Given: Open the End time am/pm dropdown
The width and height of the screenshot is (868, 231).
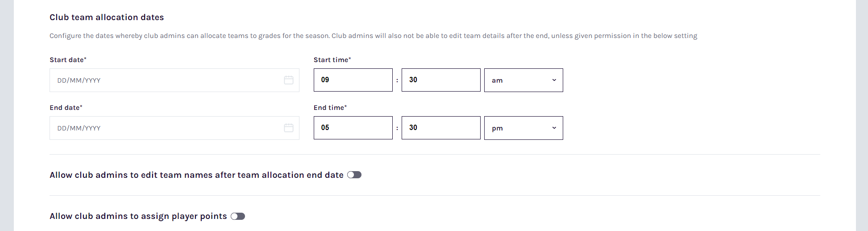Looking at the screenshot, I should coord(523,128).
